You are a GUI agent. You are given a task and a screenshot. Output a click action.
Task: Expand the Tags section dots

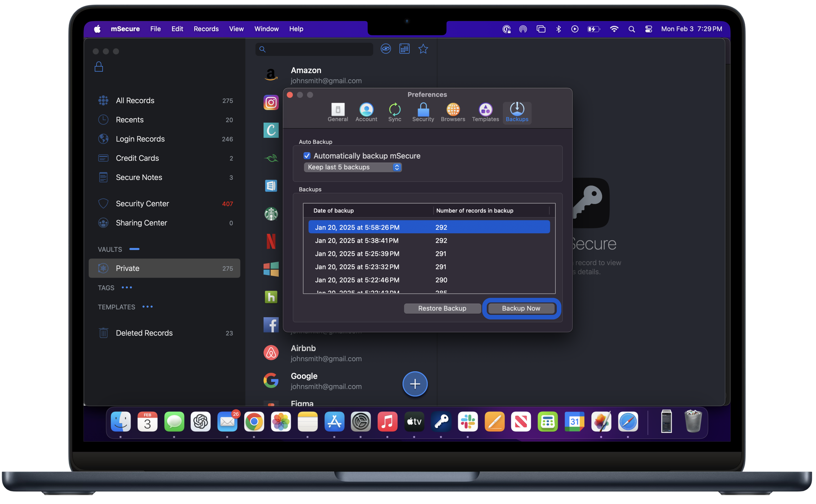click(x=127, y=287)
